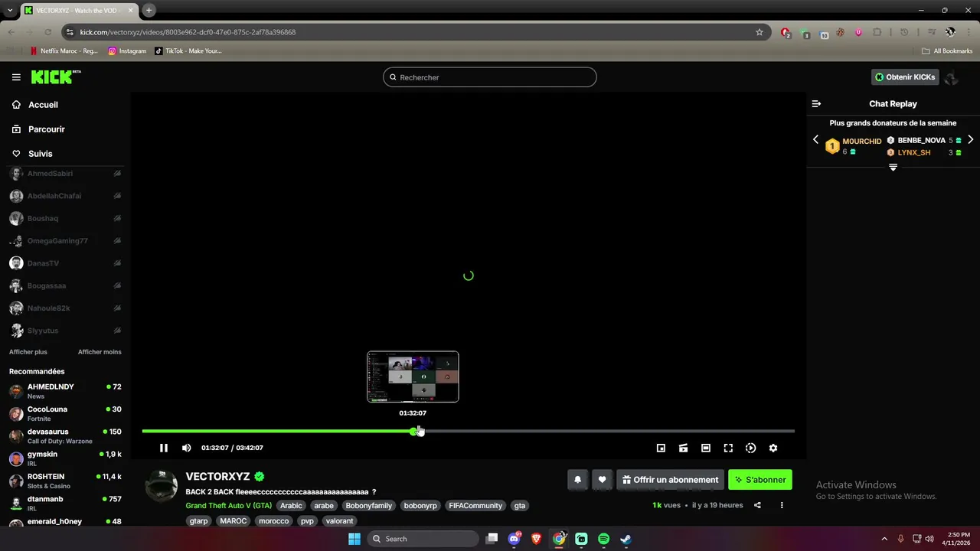Click the timeline preview thumbnail
Screen dimensions: 980x551
tap(413, 377)
